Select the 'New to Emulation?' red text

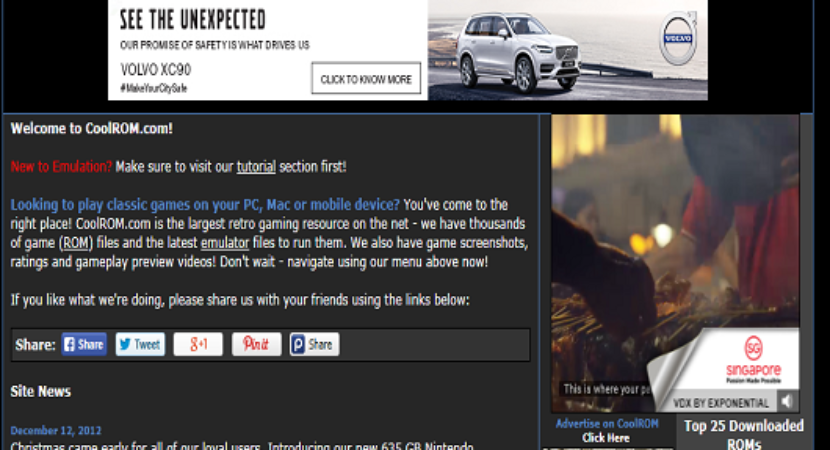pyautogui.click(x=61, y=167)
